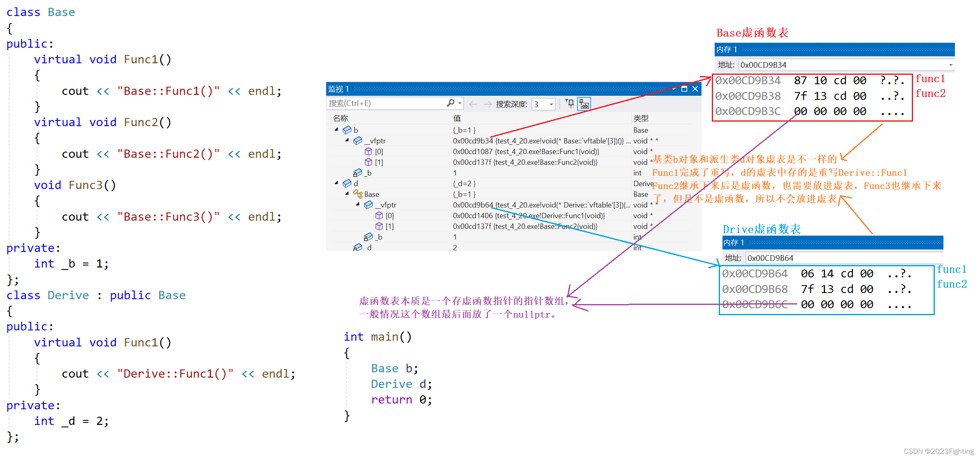
Task: Click the object icon beside variable b
Action: click(347, 130)
